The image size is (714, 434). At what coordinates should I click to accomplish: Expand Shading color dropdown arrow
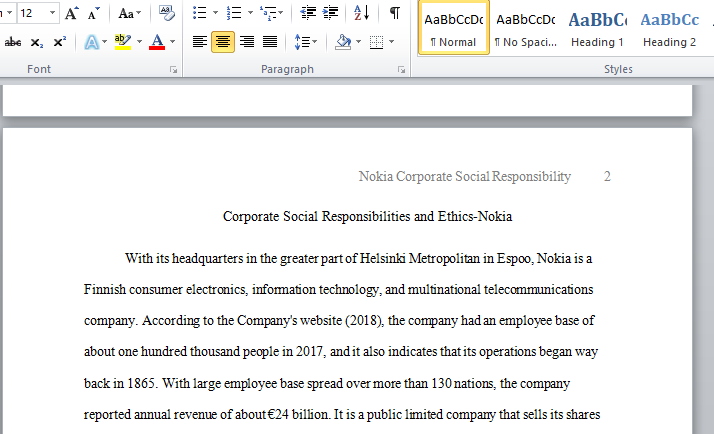358,42
